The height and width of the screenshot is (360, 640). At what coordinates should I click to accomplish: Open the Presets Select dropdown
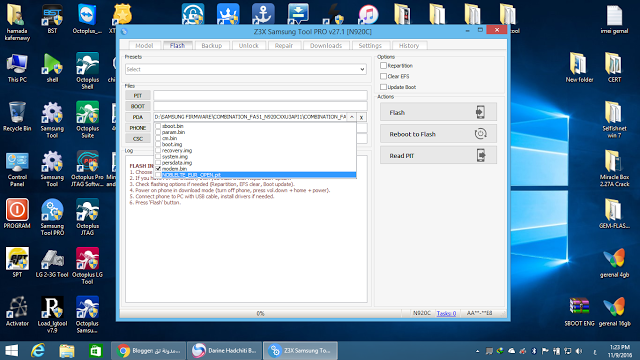(x=246, y=69)
